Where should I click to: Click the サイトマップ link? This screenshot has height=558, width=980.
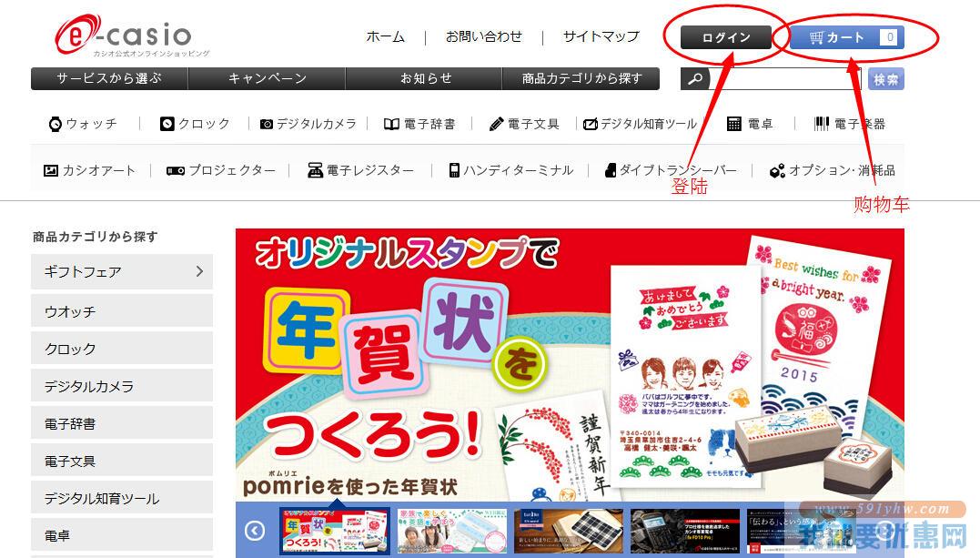[601, 36]
